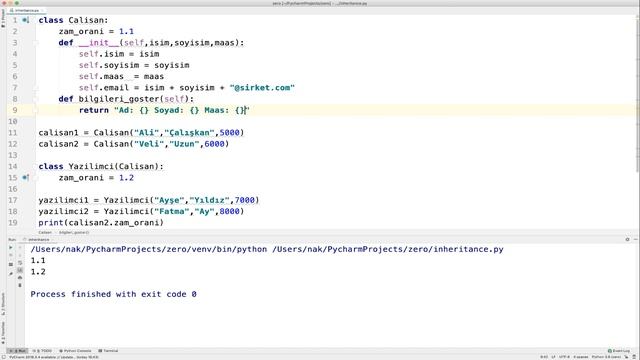Click 'Process finished with exit code 0' text
This screenshot has width=640, height=360.
click(x=113, y=294)
